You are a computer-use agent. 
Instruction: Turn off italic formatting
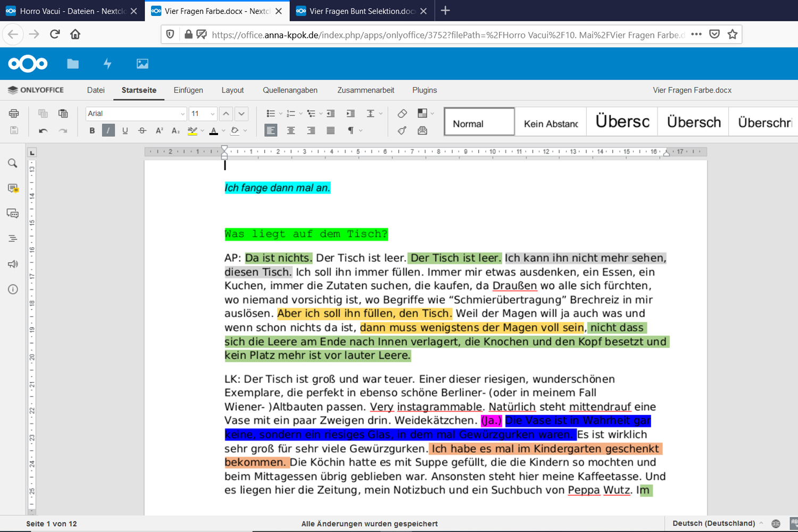tap(108, 130)
